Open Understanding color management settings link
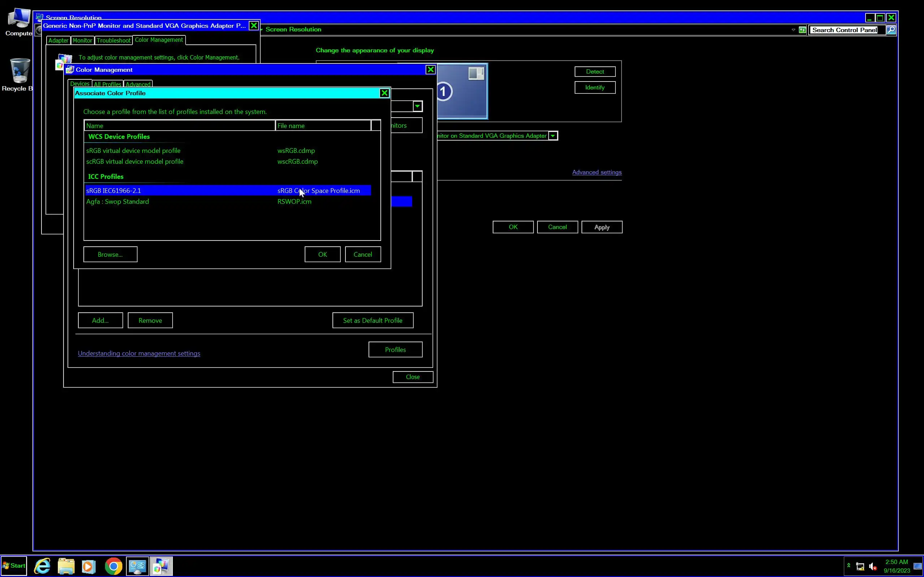924x577 pixels. click(139, 353)
